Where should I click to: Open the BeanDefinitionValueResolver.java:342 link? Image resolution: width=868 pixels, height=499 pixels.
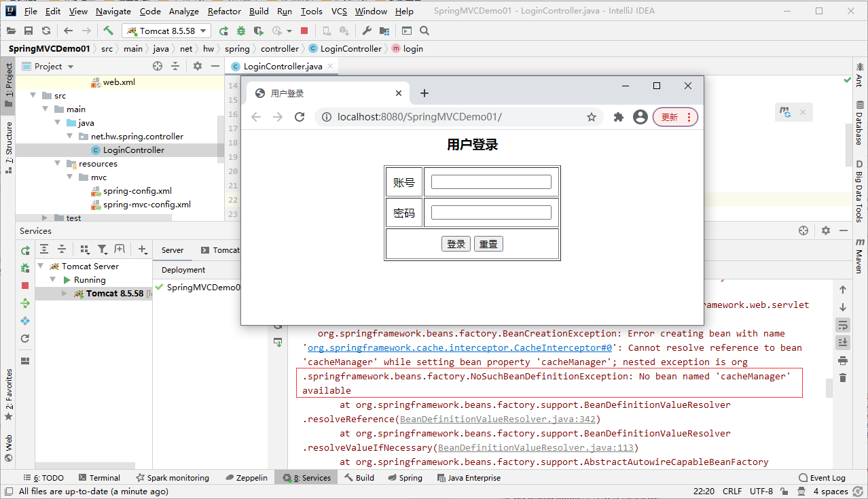498,419
